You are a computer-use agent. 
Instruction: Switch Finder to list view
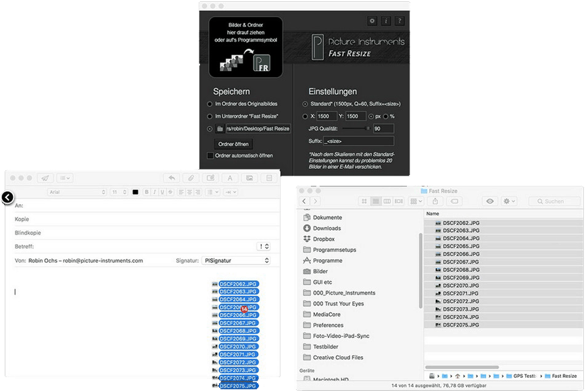(376, 201)
